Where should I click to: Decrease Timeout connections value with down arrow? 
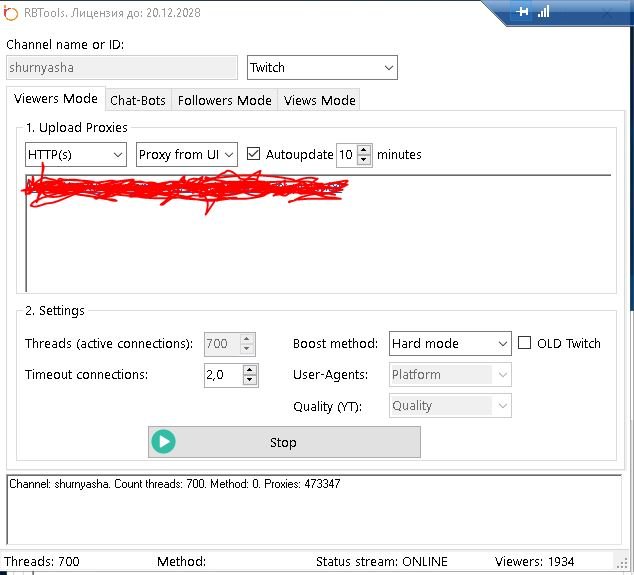tap(249, 380)
